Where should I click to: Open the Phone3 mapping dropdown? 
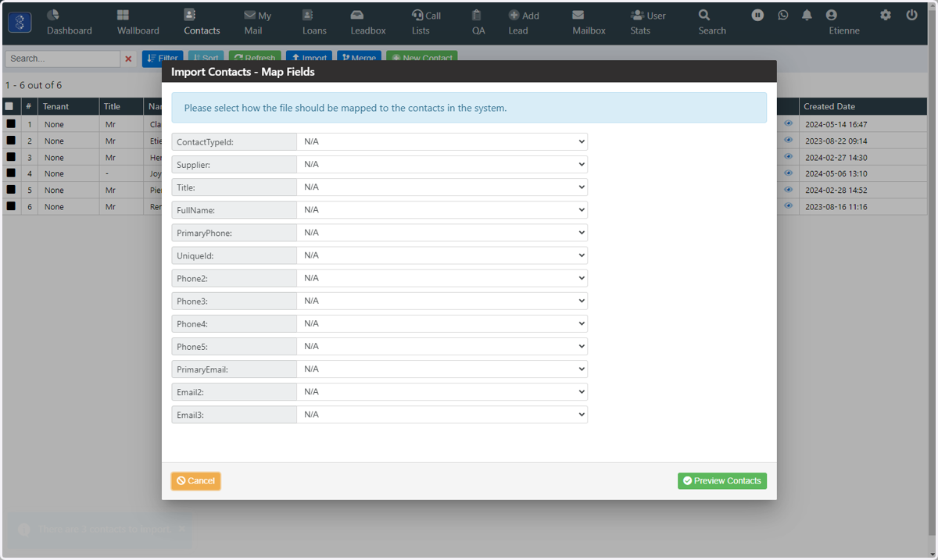point(442,300)
